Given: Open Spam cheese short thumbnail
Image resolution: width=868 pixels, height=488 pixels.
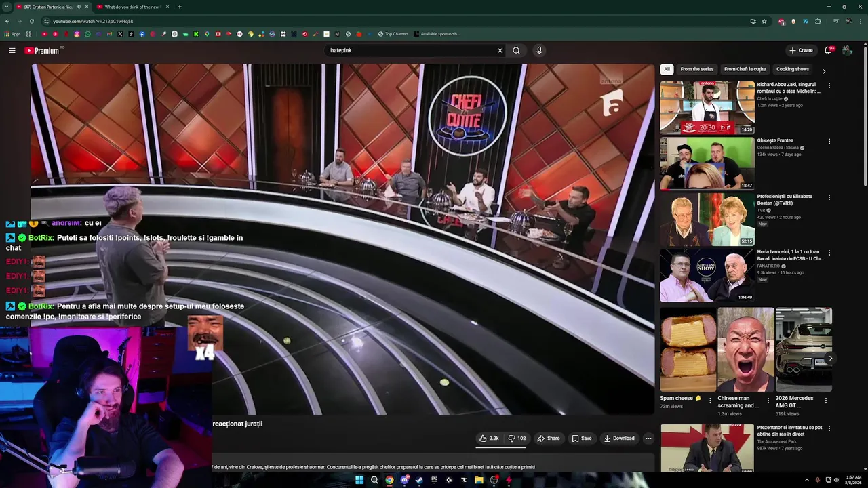Looking at the screenshot, I should click(688, 350).
